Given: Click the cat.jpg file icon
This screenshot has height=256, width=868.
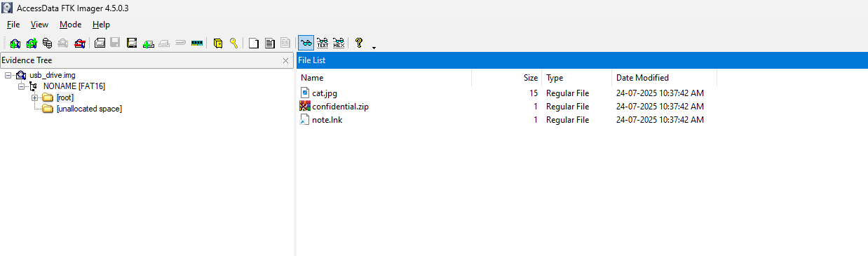Looking at the screenshot, I should pos(304,93).
